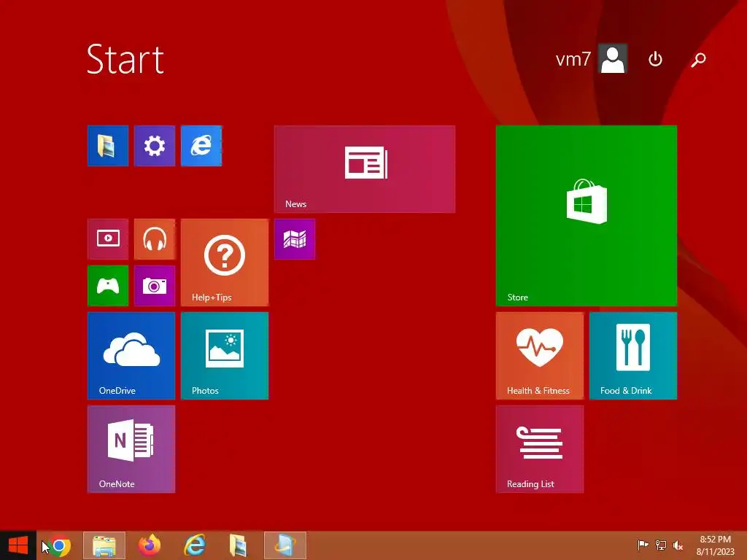The height and width of the screenshot is (560, 747).
Task: Open the folder icon next to Internet Explorer in the taskbar
Action: pyautogui.click(x=239, y=545)
